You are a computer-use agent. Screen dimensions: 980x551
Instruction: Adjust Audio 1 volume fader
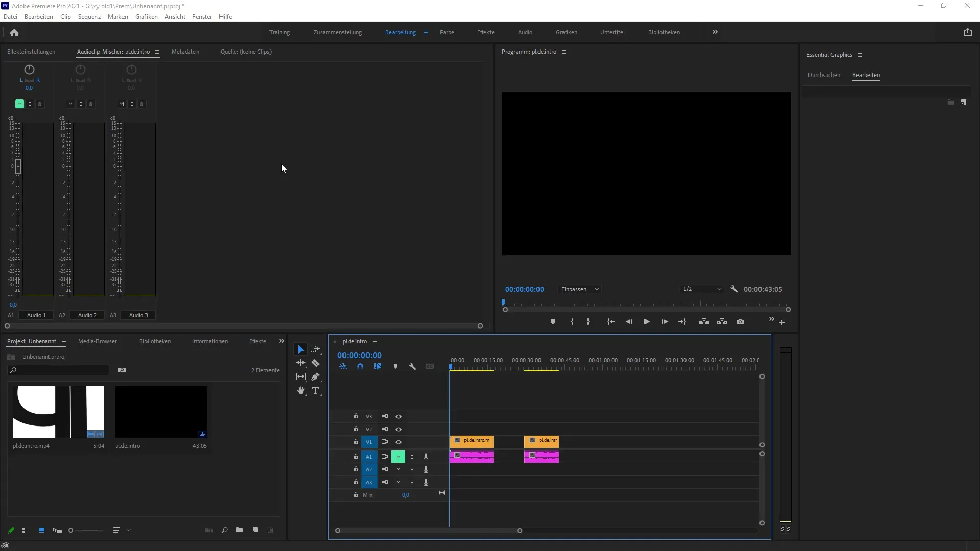tap(18, 166)
